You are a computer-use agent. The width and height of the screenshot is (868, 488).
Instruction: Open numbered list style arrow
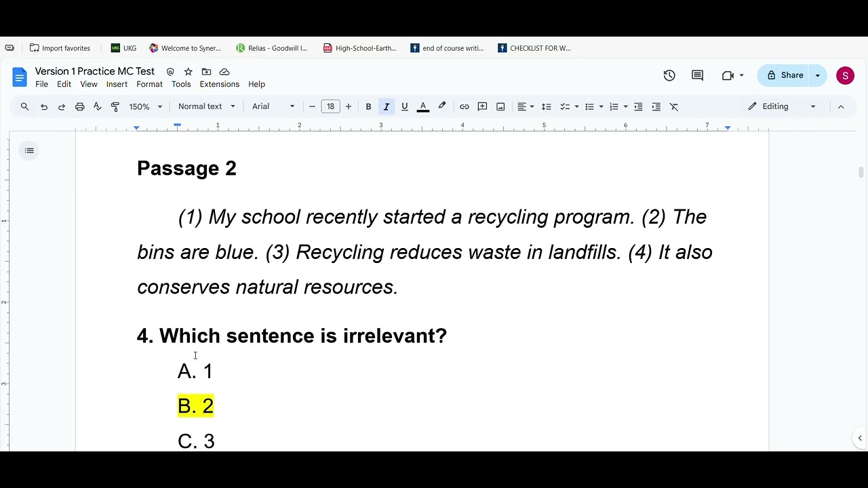pos(625,106)
